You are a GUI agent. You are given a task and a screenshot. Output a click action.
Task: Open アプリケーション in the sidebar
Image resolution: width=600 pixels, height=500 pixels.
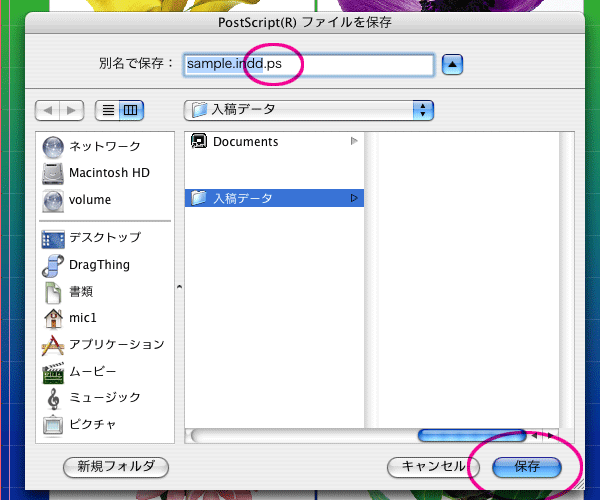click(104, 344)
